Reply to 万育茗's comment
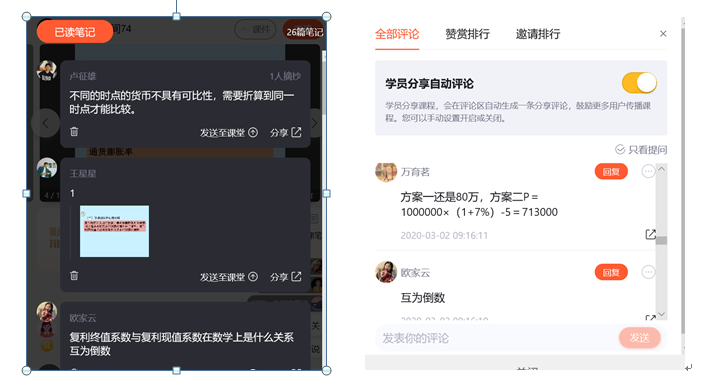The image size is (706, 390). [611, 172]
